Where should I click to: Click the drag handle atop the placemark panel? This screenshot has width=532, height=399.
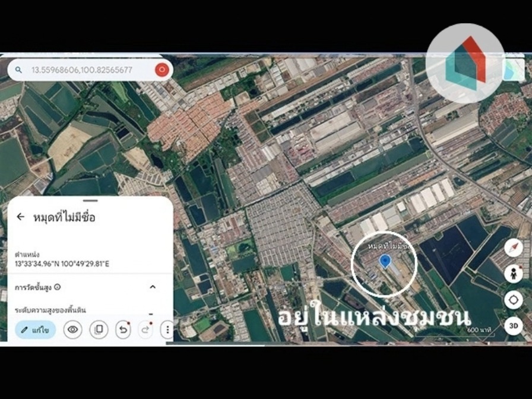point(90,201)
